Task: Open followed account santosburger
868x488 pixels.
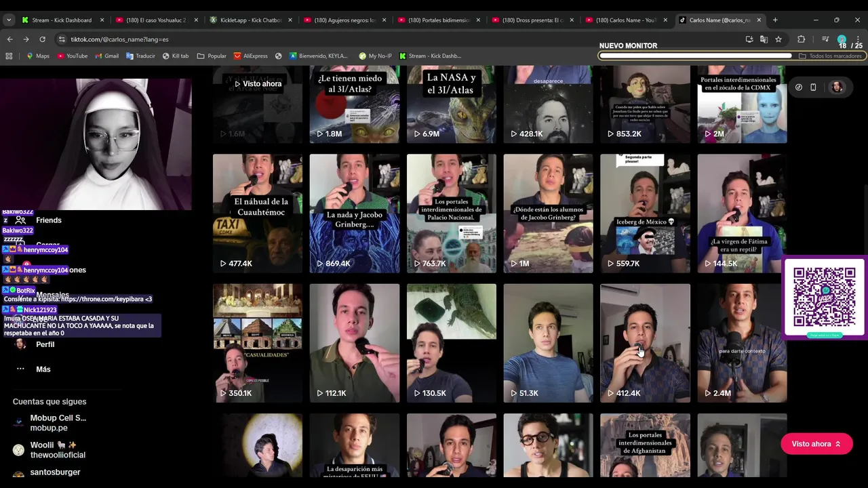Action: point(47,472)
